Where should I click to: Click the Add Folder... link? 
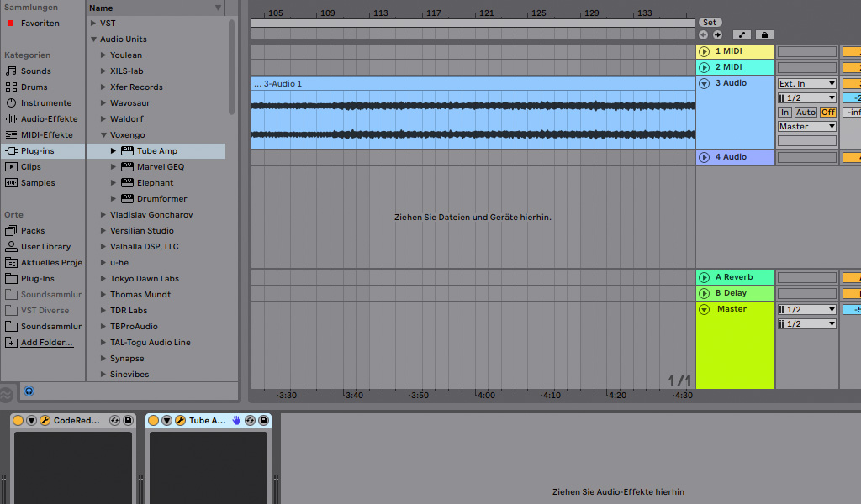[47, 342]
